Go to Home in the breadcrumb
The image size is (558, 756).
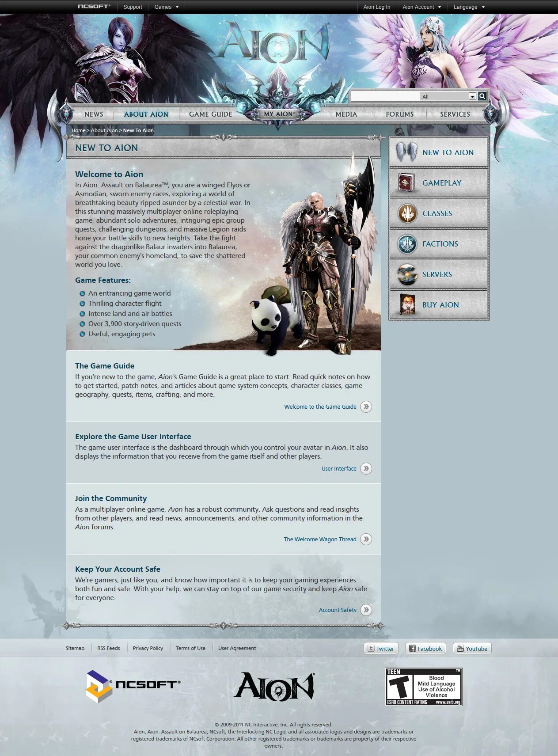point(79,130)
